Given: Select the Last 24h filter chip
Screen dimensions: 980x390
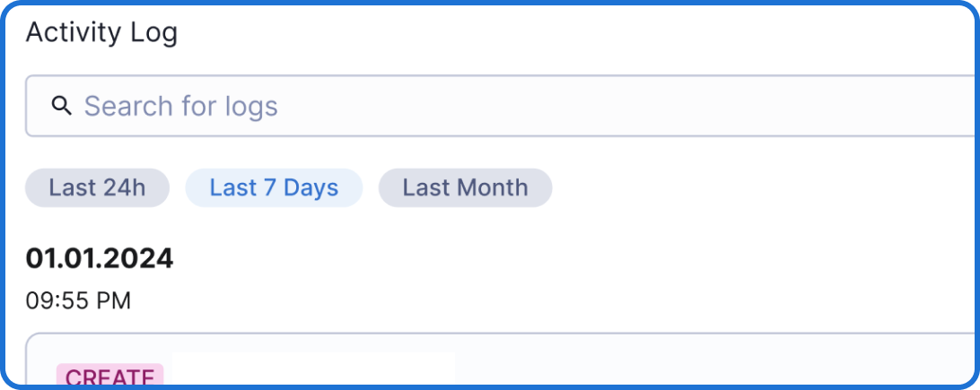Looking at the screenshot, I should click(x=97, y=188).
